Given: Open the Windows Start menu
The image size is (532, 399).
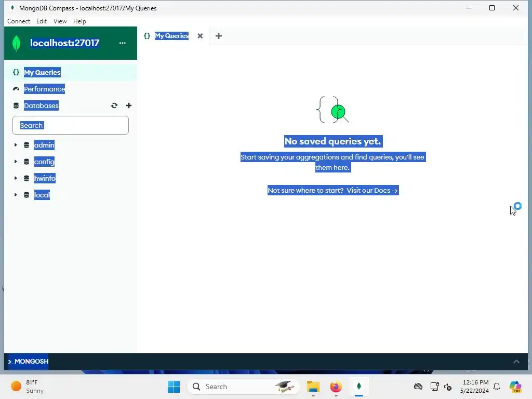Looking at the screenshot, I should pos(174,387).
